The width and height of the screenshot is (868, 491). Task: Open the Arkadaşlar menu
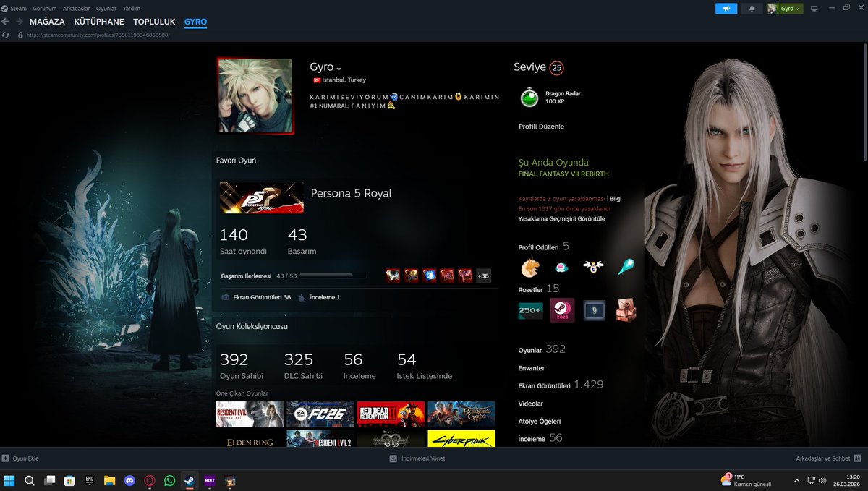coord(77,8)
